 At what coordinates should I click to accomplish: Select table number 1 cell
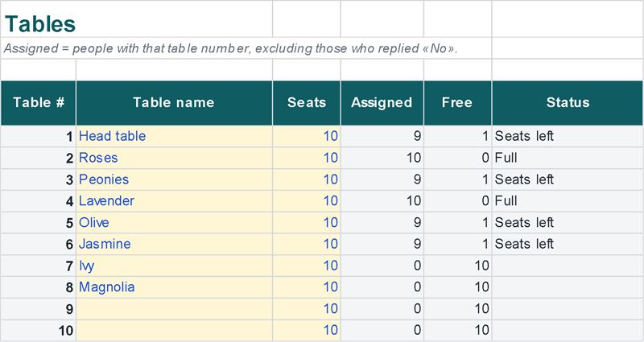point(38,136)
